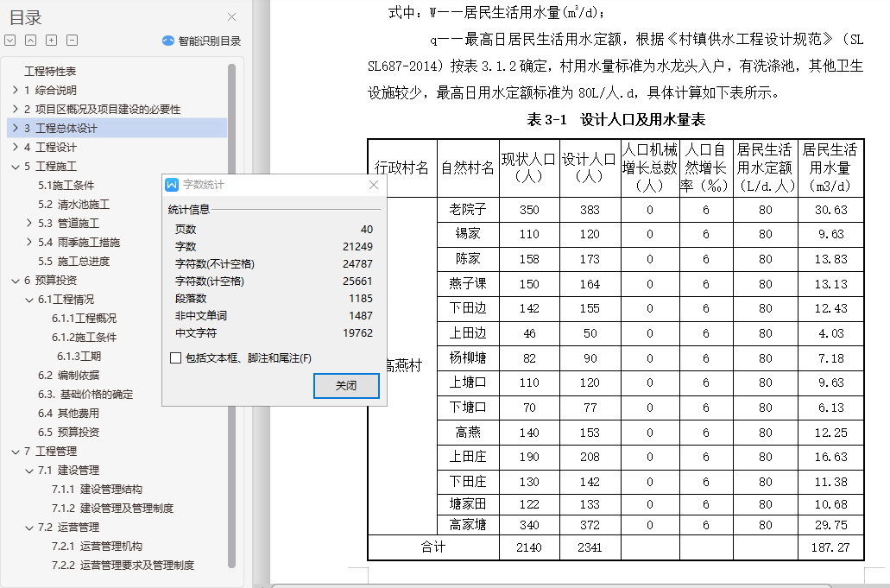Close the 目录 navigation panel
890x588 pixels.
click(x=231, y=17)
